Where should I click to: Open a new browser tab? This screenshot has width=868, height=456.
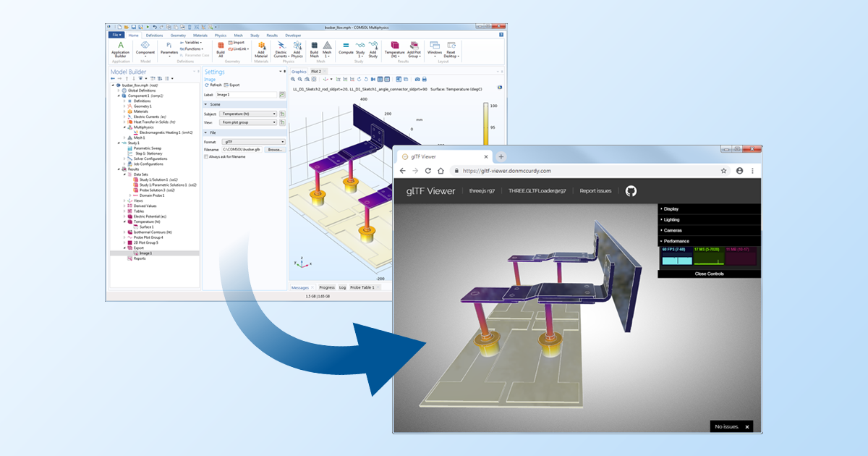pyautogui.click(x=501, y=156)
